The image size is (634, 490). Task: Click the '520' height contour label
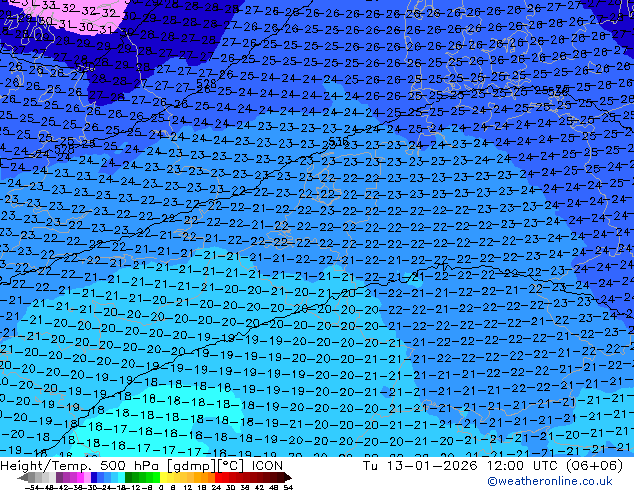point(85,68)
